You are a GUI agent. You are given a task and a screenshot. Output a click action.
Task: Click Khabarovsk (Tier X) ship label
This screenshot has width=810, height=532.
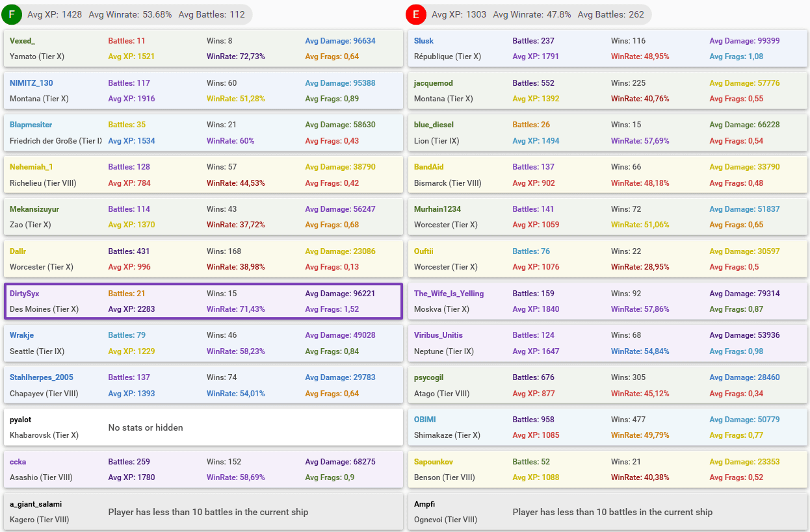[x=44, y=435]
